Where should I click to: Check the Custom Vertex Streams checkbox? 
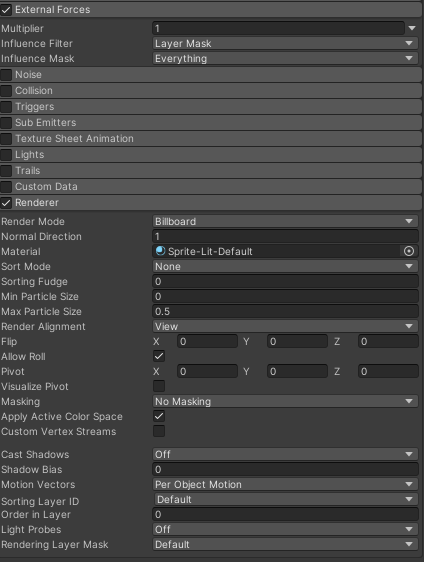pos(159,431)
